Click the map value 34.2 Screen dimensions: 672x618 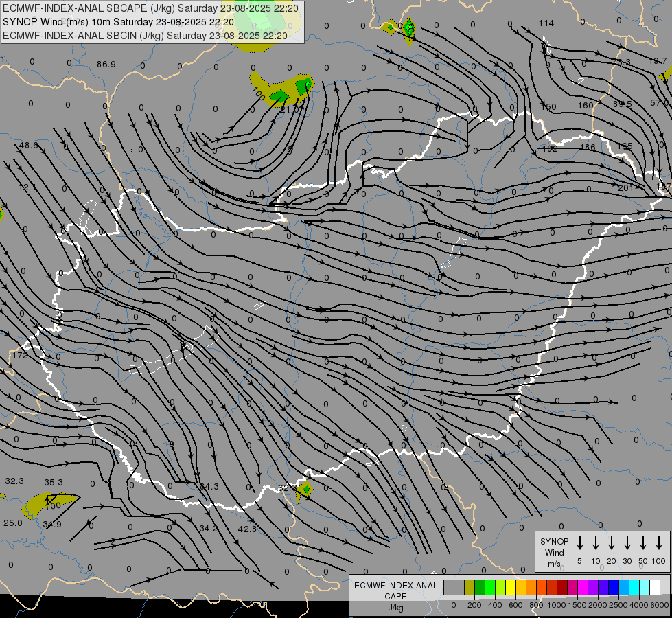click(209, 528)
